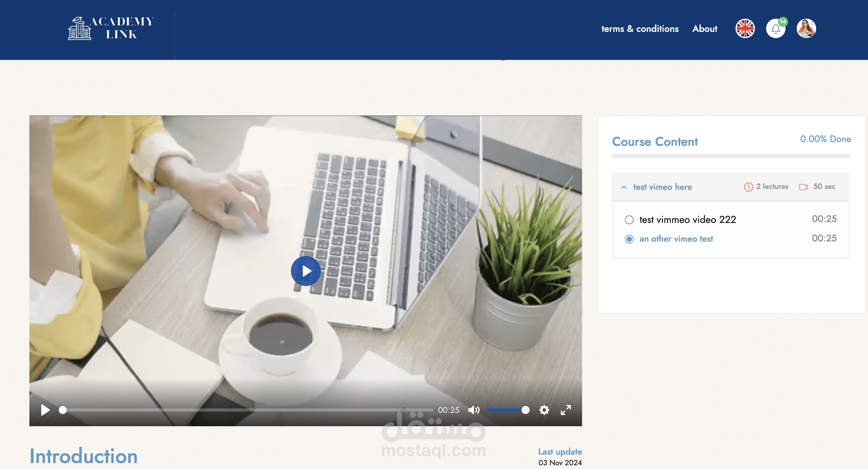Image resolution: width=868 pixels, height=469 pixels.
Task: Select the radio button for an other vimeo test
Action: [629, 239]
